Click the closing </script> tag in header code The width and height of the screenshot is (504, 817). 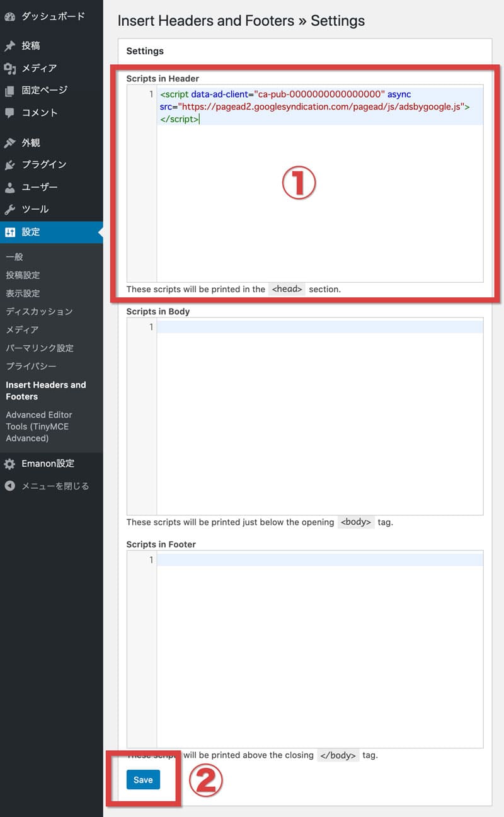point(179,118)
